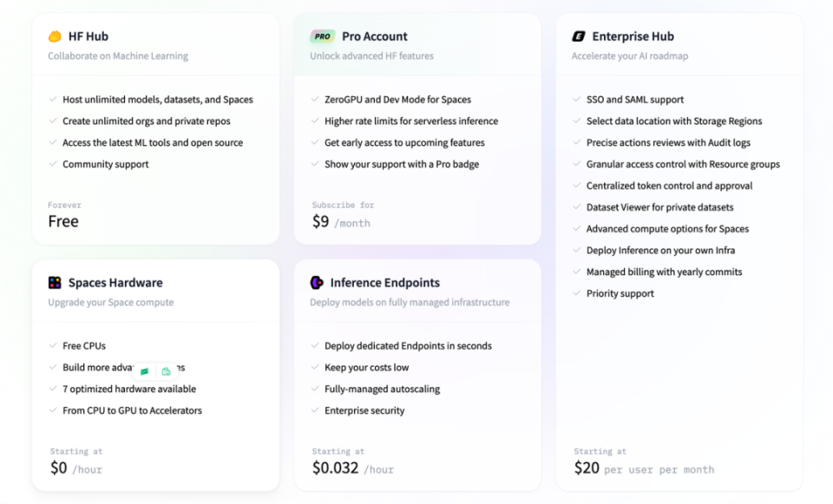Click the PRO badge icon
Viewport: 833px width, 504px height.
(x=322, y=36)
